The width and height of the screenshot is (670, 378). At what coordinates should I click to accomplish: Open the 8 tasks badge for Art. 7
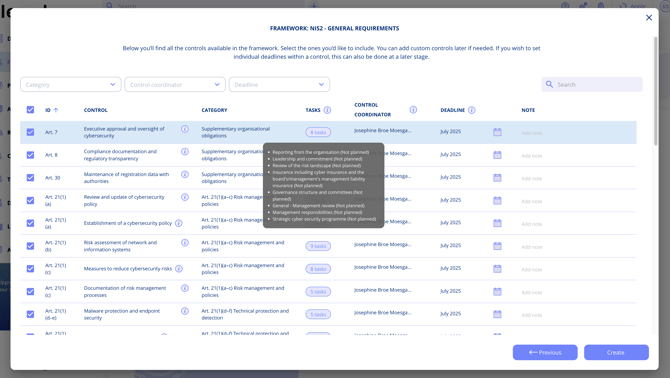[318, 132]
